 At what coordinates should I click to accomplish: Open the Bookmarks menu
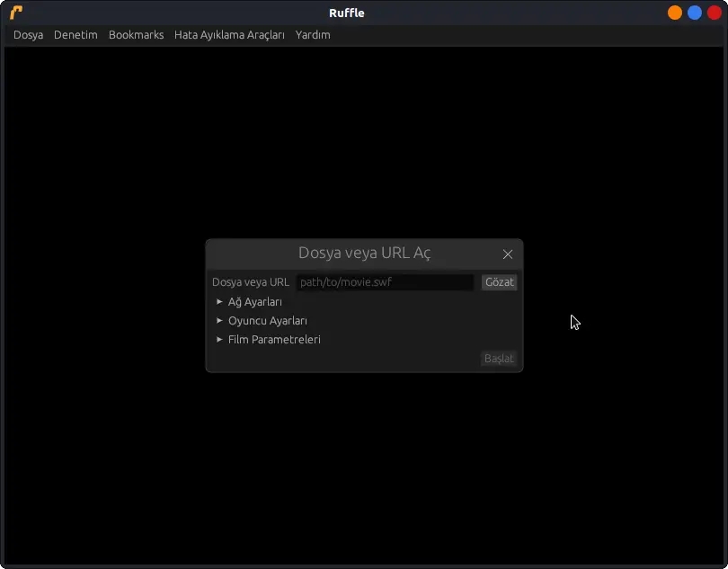pyautogui.click(x=136, y=35)
